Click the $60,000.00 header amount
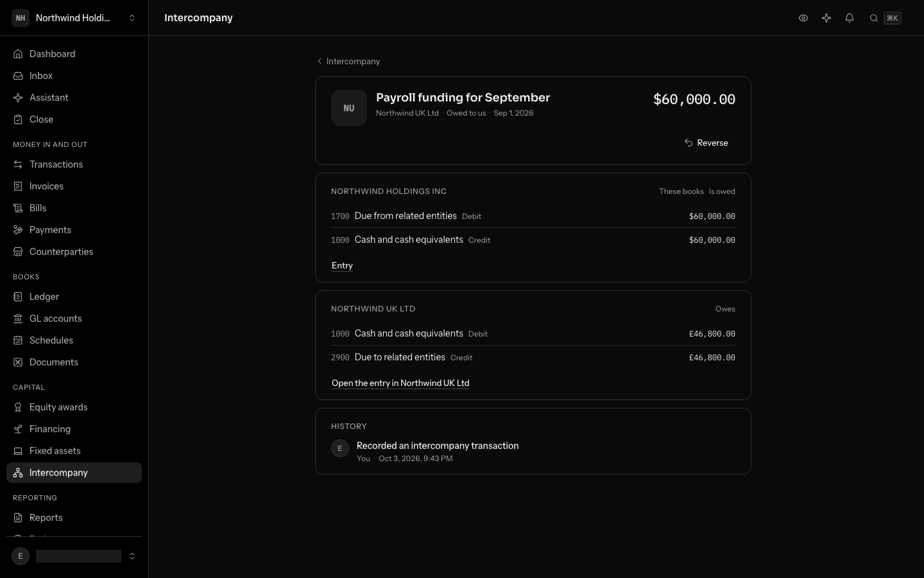Viewport: 924px width, 578px height. tap(694, 99)
